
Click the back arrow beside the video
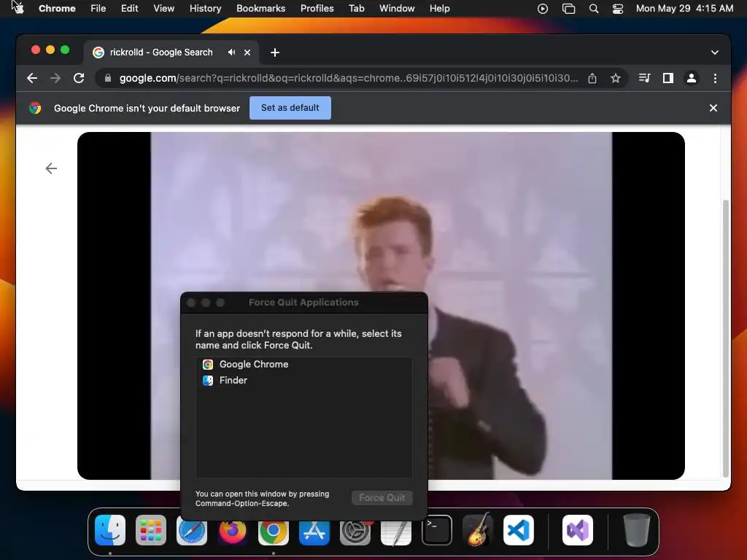51,168
